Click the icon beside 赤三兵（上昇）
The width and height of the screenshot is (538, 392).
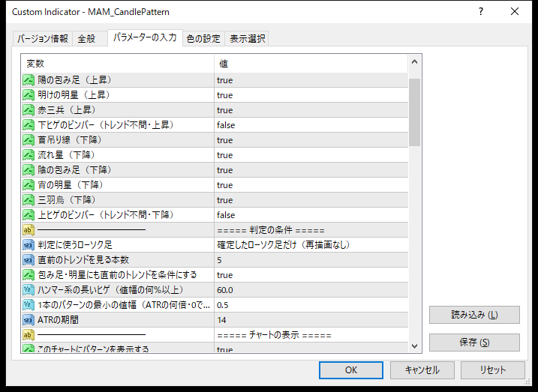tap(29, 110)
